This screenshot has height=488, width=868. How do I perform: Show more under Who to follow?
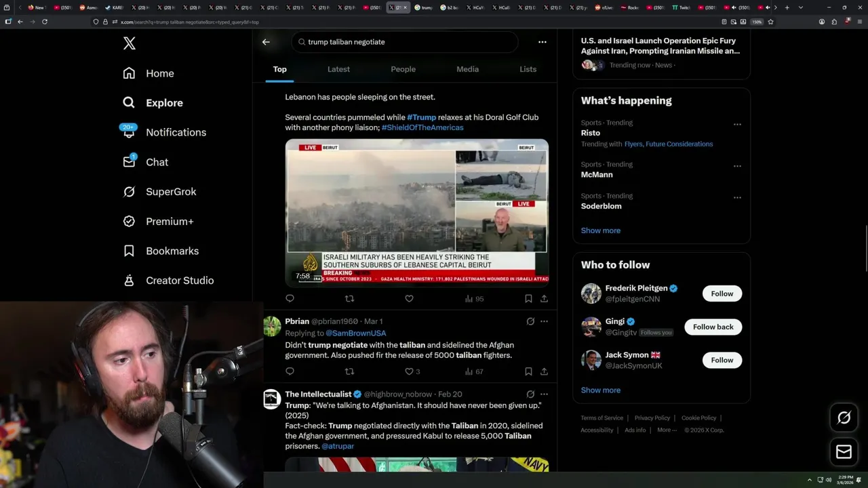pos(600,390)
